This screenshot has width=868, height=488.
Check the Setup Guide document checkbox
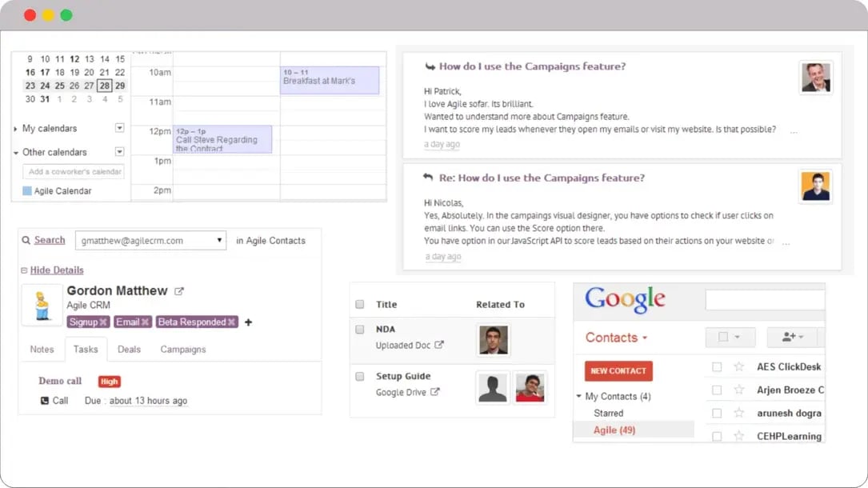tap(360, 376)
